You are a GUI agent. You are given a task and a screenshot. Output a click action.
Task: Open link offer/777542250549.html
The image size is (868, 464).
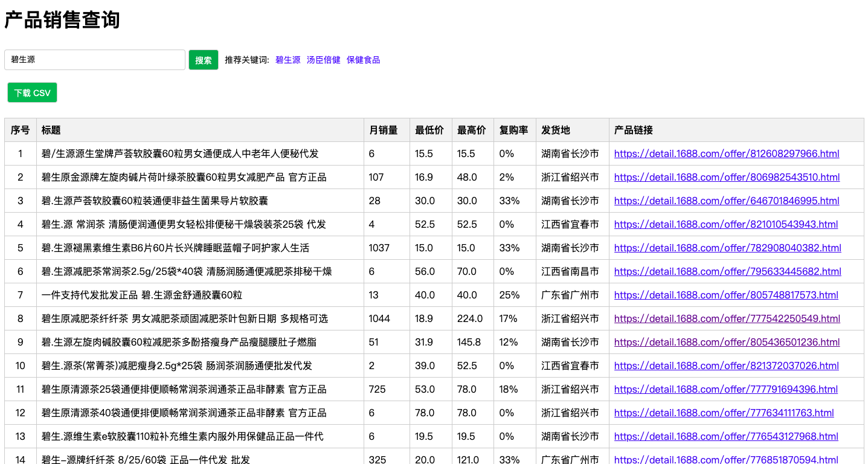click(x=727, y=318)
